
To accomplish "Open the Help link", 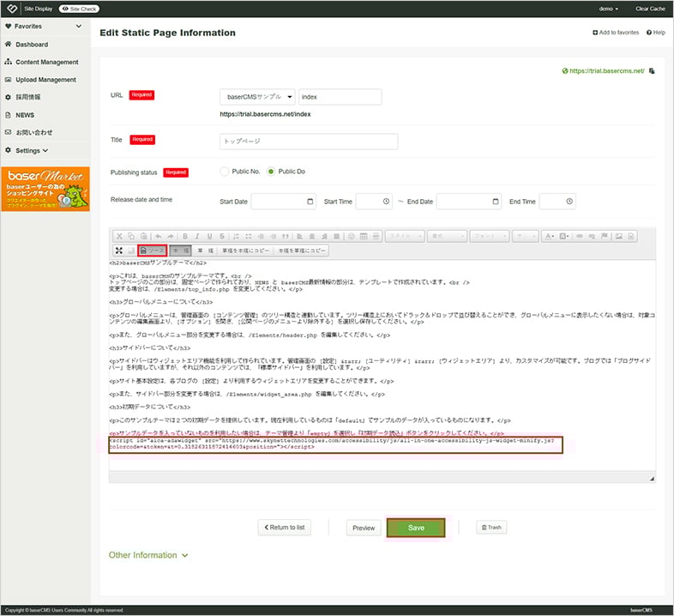I will coord(656,33).
